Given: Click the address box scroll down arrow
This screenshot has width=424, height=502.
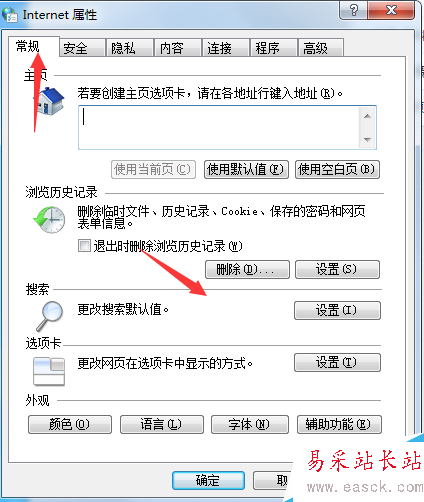Looking at the screenshot, I should click(367, 139).
